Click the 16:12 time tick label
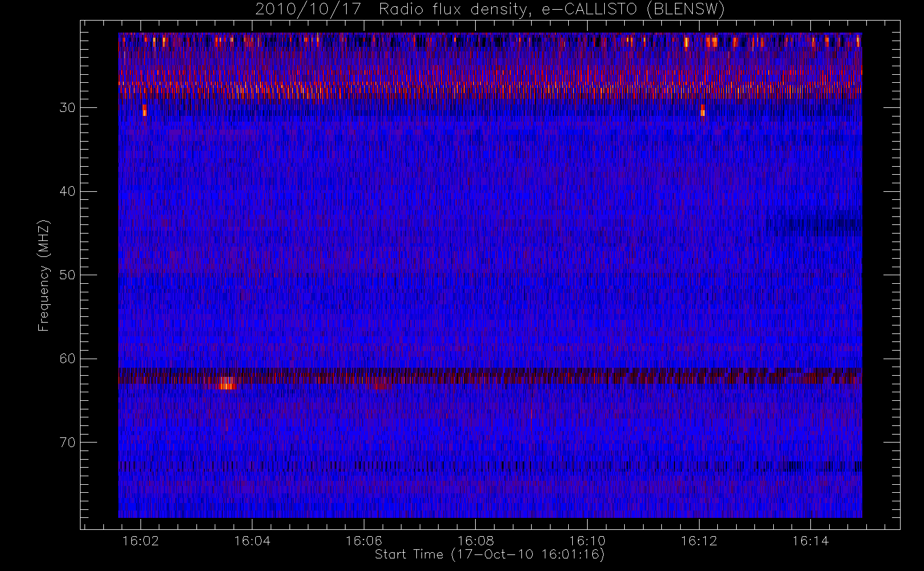924x571 pixels. (x=699, y=541)
